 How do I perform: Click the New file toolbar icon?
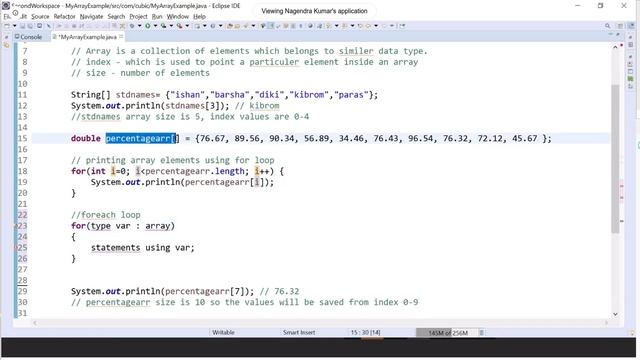[x=7, y=26]
